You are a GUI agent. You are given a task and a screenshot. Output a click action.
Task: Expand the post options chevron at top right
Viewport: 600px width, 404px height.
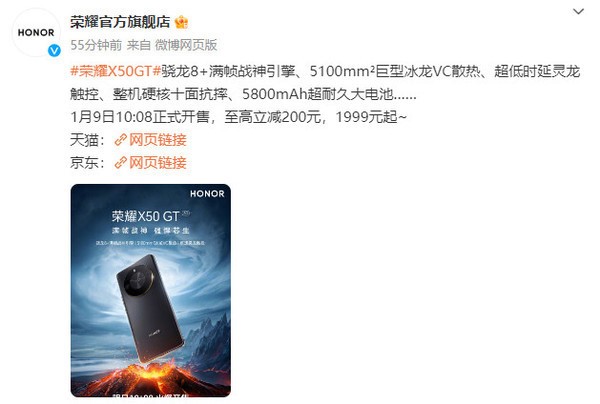(x=578, y=11)
